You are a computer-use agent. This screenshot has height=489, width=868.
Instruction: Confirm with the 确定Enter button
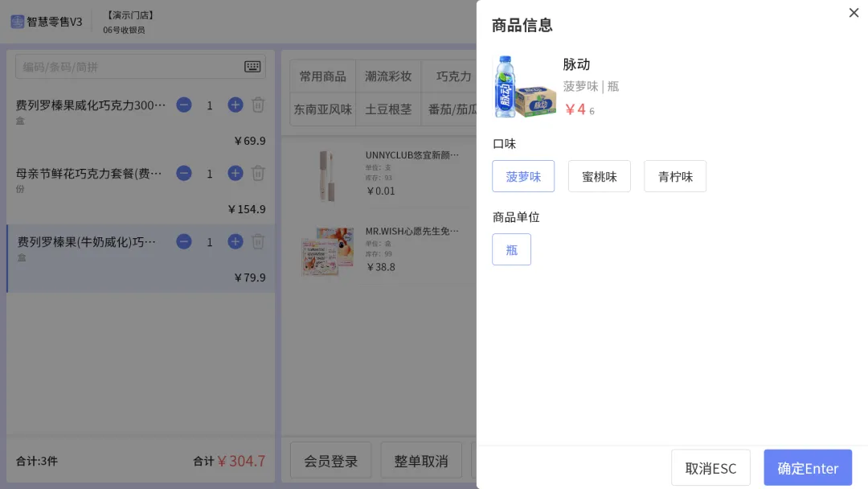[808, 468]
